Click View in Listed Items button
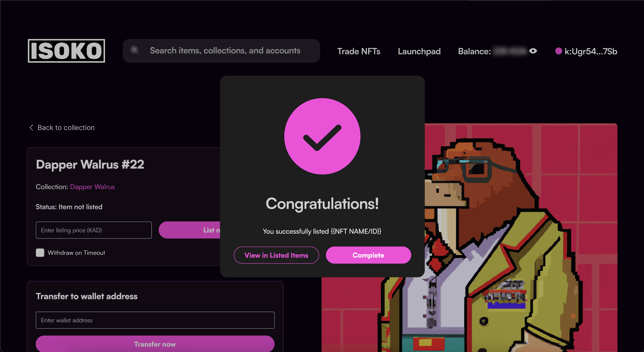644x352 pixels. 276,255
